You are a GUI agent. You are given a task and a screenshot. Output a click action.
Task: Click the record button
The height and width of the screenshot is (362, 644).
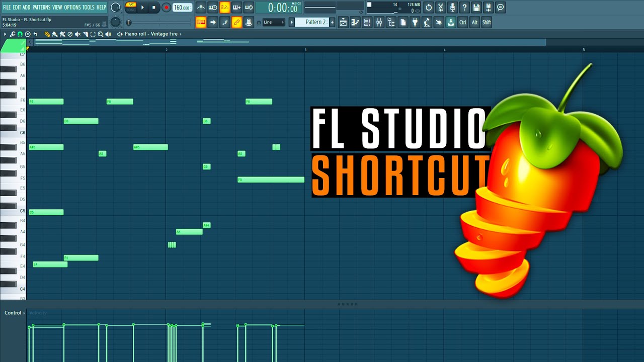(166, 8)
